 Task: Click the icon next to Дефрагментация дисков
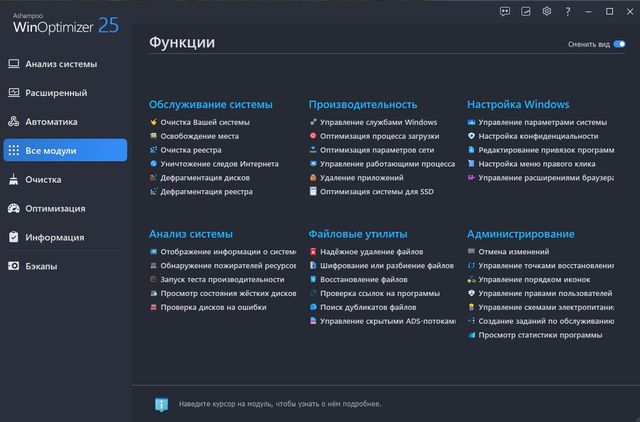153,177
